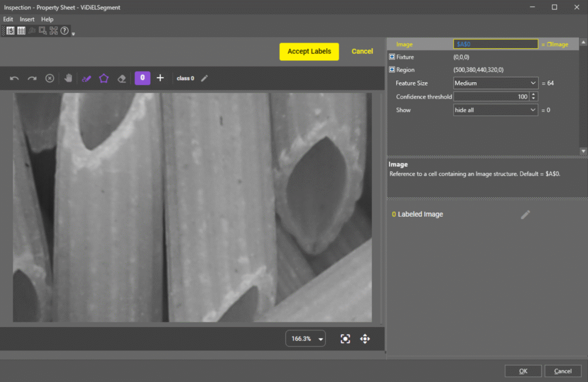Open the Feature Size dropdown
588x382 pixels.
[x=495, y=83]
